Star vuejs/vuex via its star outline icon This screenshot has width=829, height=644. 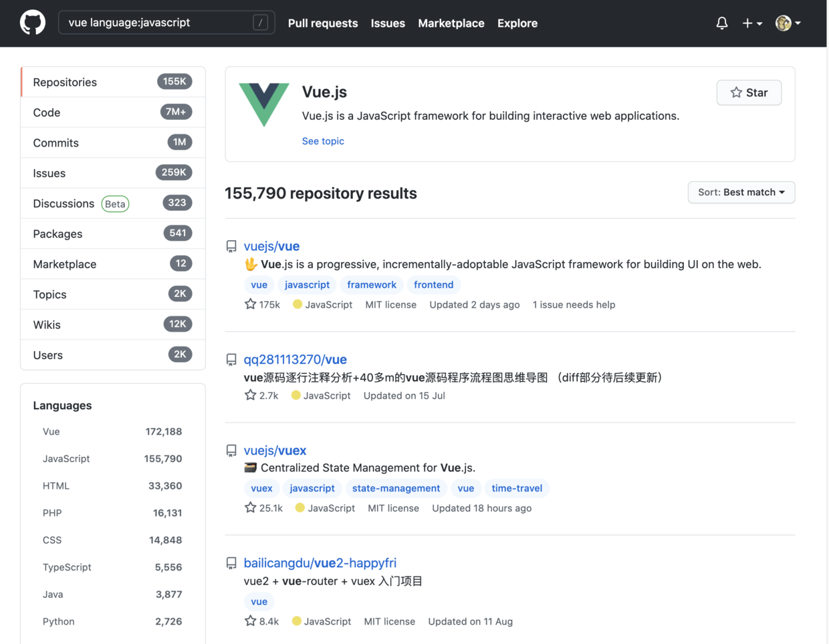coord(249,508)
